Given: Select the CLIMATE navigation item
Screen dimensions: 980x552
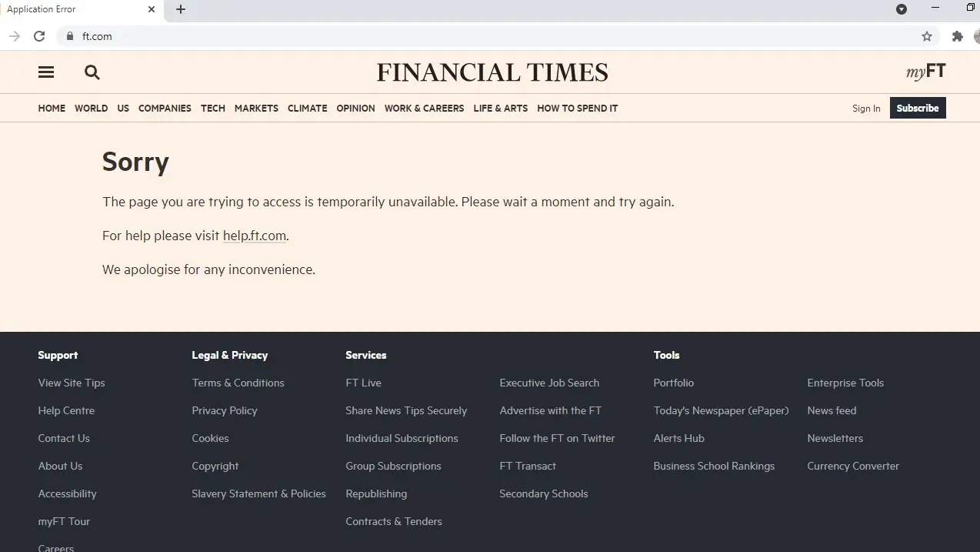Looking at the screenshot, I should [x=308, y=109].
